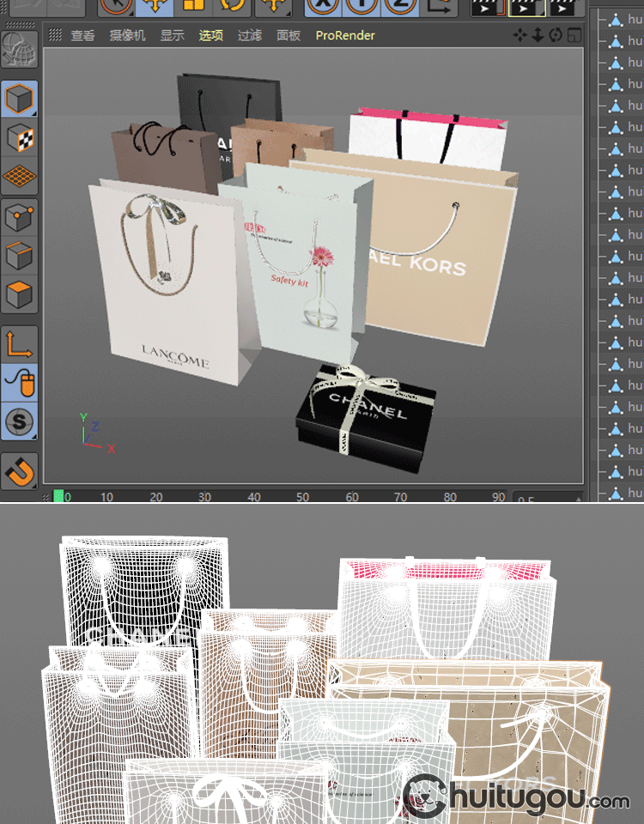
Task: Toggle the Y axis lock
Action: (x=361, y=7)
